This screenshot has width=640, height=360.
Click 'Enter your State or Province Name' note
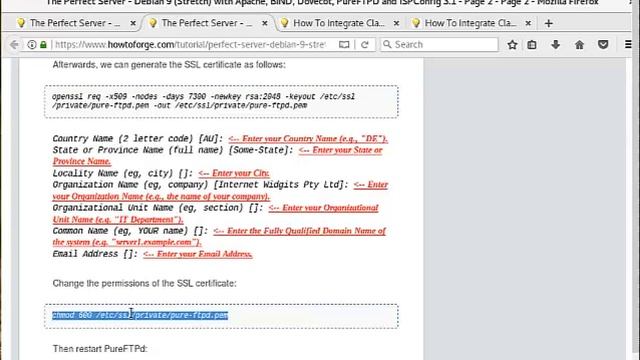pos(218,156)
